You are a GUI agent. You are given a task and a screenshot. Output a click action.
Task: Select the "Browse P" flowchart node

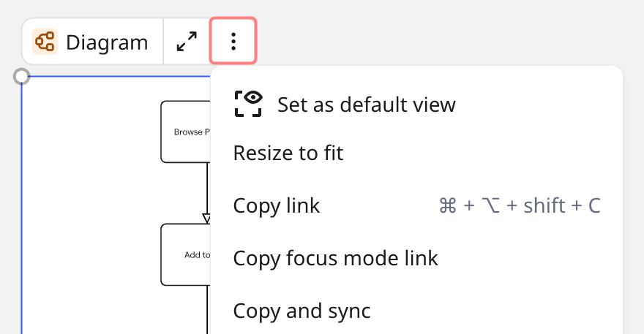coord(186,132)
